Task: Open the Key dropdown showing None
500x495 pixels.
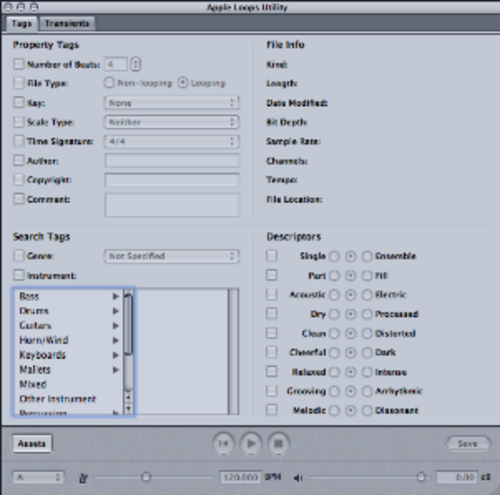Action: (172, 103)
